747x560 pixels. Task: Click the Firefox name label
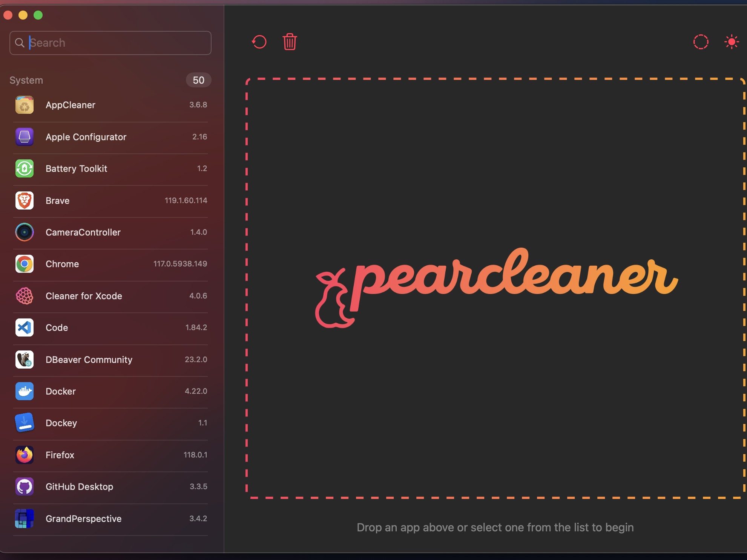[60, 455]
